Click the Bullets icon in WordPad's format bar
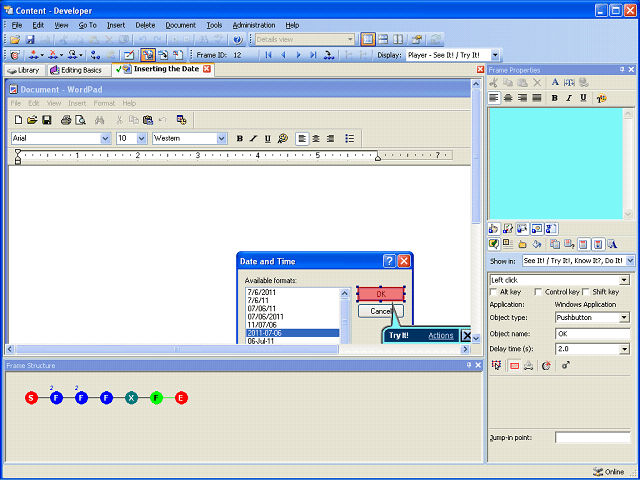This screenshot has height=480, width=640. 349,138
